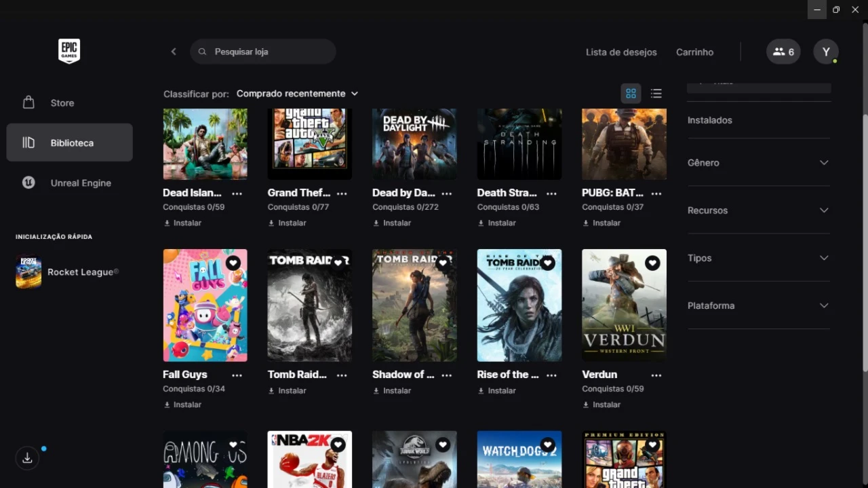Click the Watch Dogs 2 cover art
The image size is (868, 488).
tap(519, 459)
